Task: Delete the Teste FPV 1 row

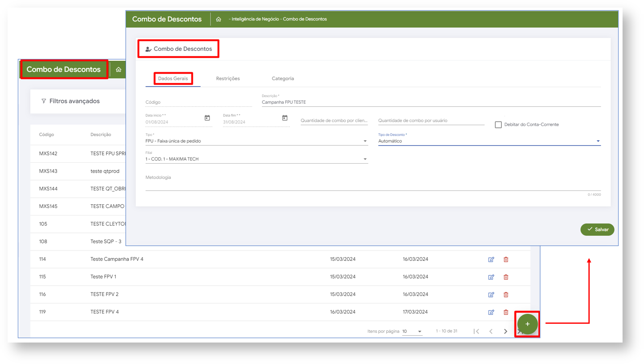Action: point(506,277)
